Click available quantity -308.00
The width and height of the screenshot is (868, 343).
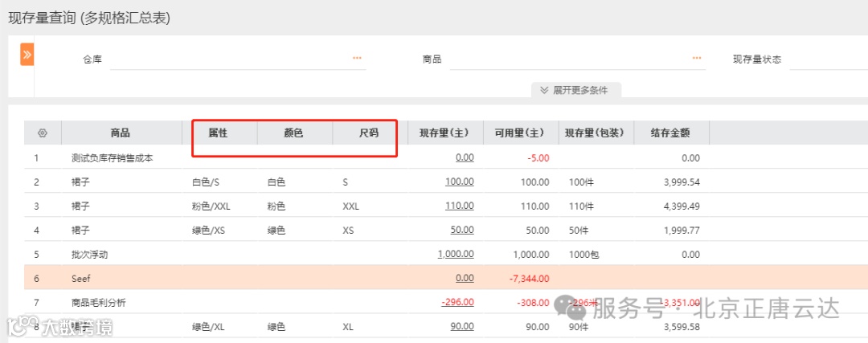click(533, 303)
